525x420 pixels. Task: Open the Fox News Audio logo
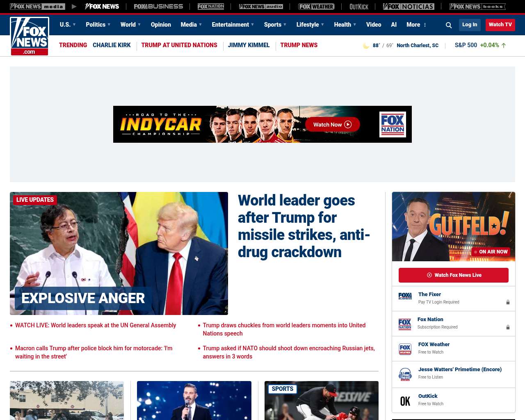pos(261,7)
